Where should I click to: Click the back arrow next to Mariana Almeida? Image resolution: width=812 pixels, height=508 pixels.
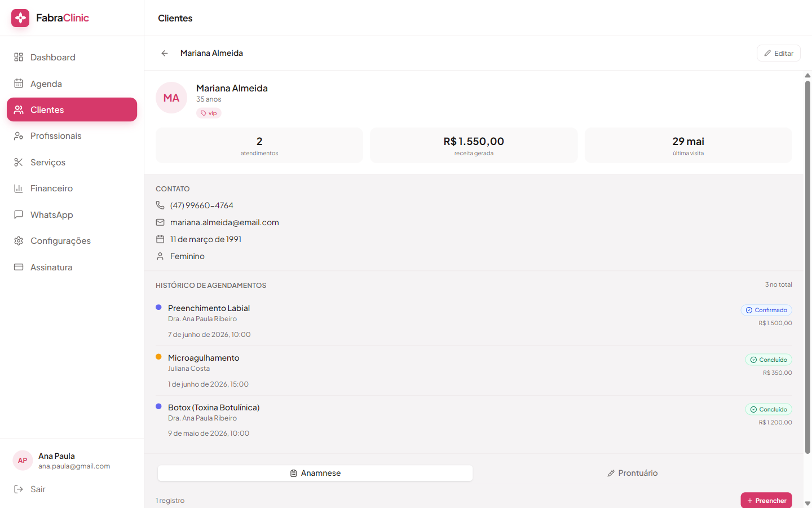coord(165,53)
